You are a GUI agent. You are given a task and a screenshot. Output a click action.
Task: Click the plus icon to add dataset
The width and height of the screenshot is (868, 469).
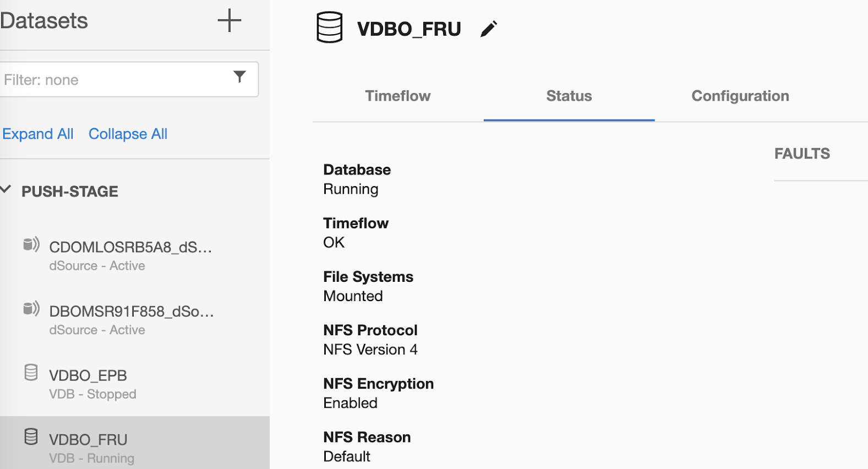(x=229, y=21)
